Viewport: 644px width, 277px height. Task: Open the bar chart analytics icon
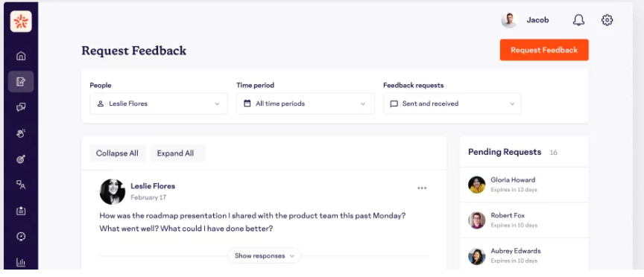21,262
